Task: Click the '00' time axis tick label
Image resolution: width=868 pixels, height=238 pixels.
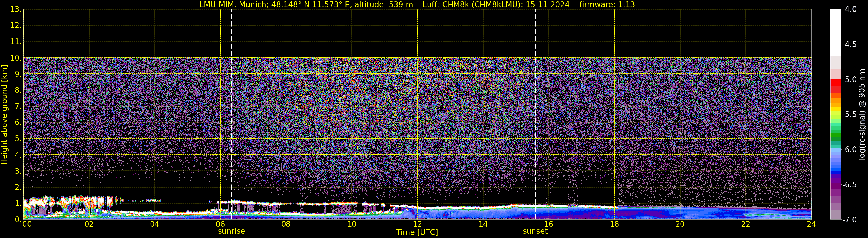Action: coord(27,224)
